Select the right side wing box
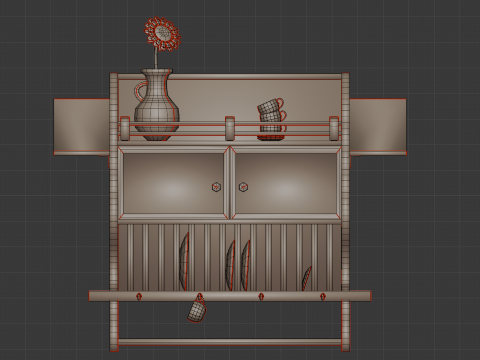Viewport: 480px width, 360px height. coord(378,127)
